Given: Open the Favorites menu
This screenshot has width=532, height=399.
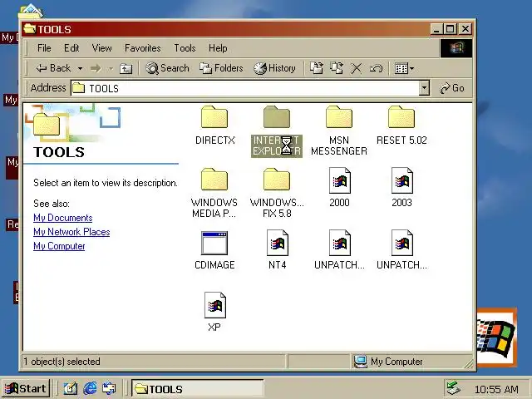Looking at the screenshot, I should coord(142,48).
